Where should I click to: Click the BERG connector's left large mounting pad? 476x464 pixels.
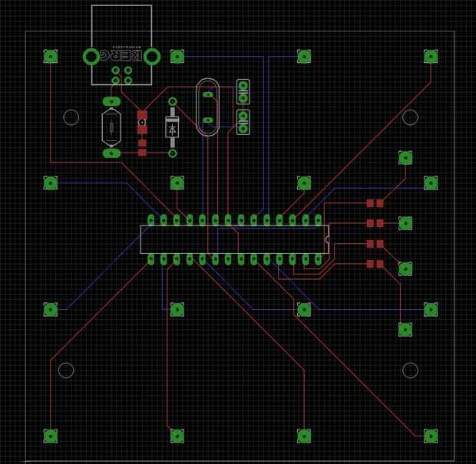coord(91,57)
